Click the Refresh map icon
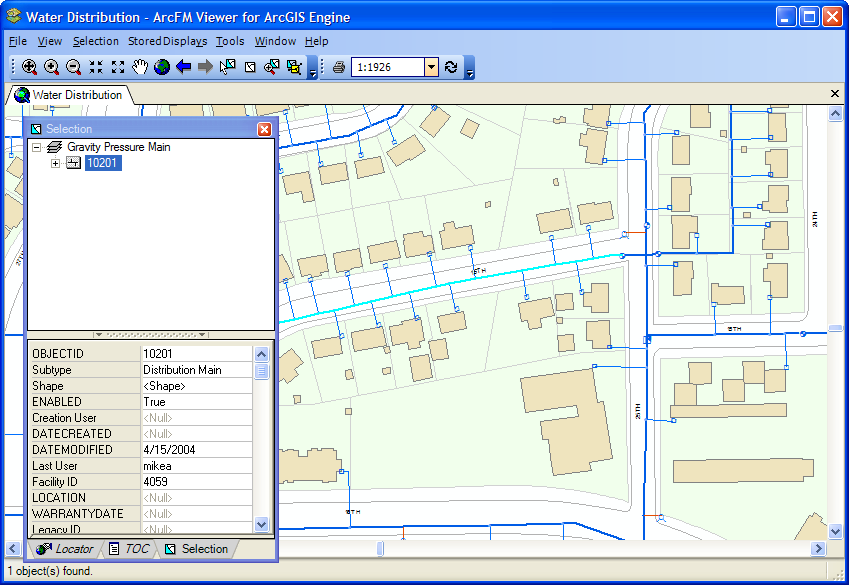This screenshot has height=585, width=849. tap(451, 67)
